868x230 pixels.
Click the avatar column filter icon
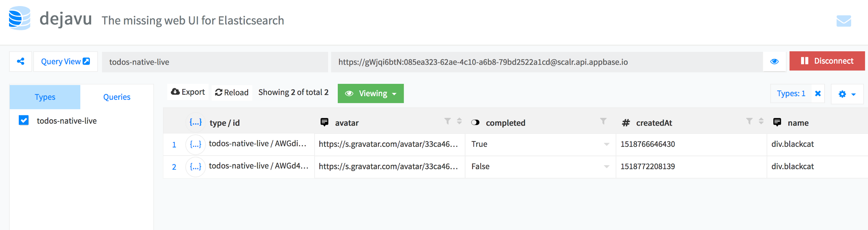447,121
